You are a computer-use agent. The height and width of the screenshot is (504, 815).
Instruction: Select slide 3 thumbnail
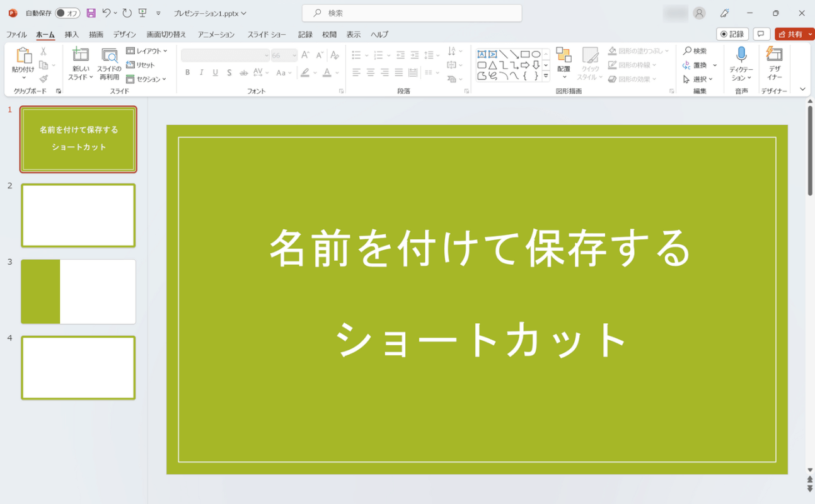pos(78,292)
